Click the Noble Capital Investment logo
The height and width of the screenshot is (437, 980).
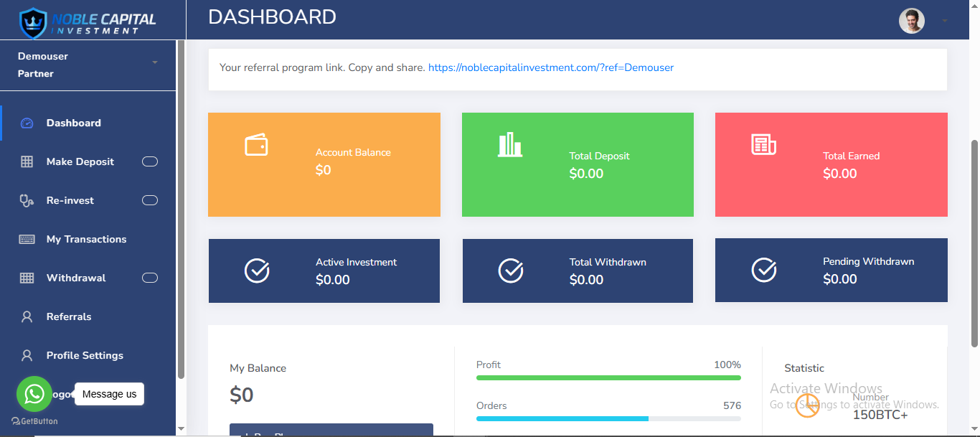tap(88, 22)
